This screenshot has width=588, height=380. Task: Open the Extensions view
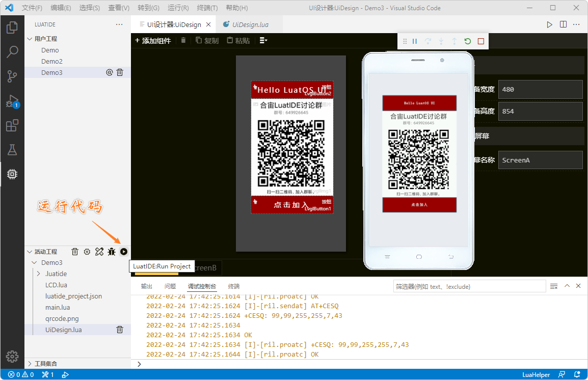(12, 125)
